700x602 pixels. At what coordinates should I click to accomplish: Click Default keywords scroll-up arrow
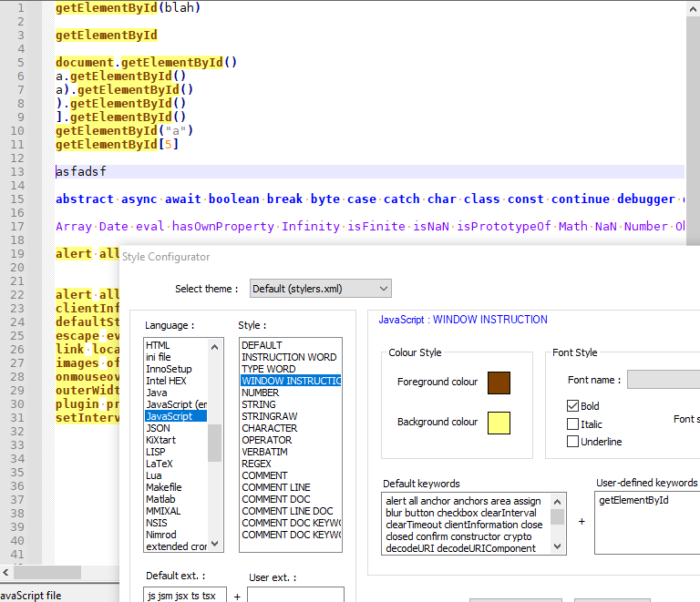click(x=557, y=502)
